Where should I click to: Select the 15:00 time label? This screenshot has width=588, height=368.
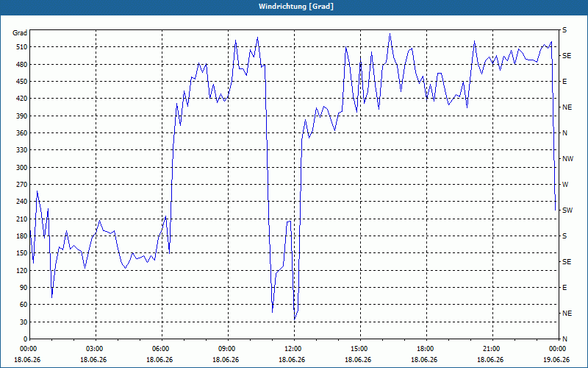pyautogui.click(x=360, y=348)
